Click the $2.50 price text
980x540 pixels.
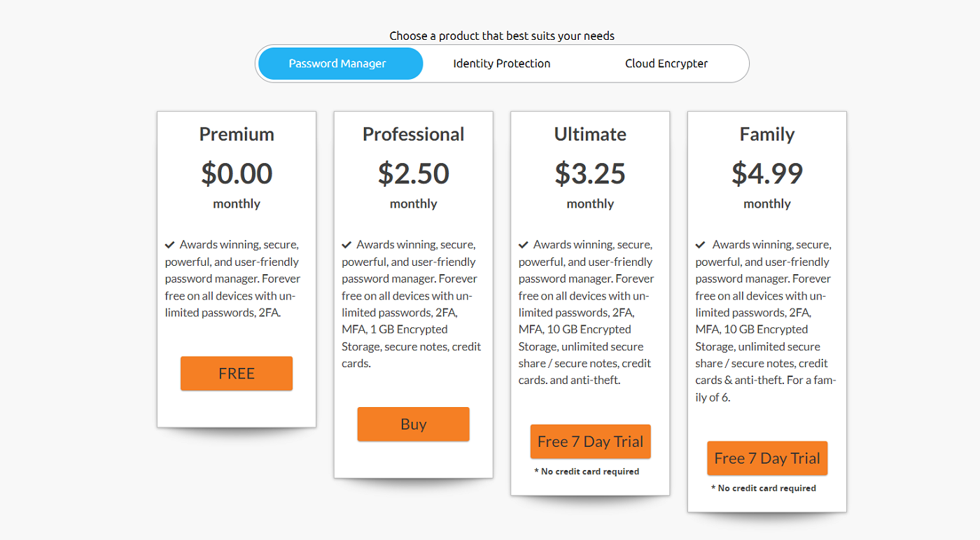click(x=413, y=173)
